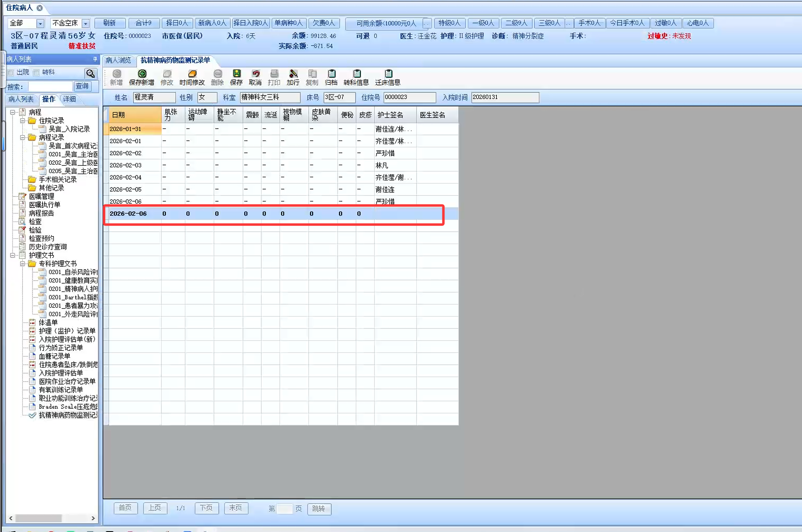Pin the 病人列表 panel

pyautogui.click(x=95, y=59)
